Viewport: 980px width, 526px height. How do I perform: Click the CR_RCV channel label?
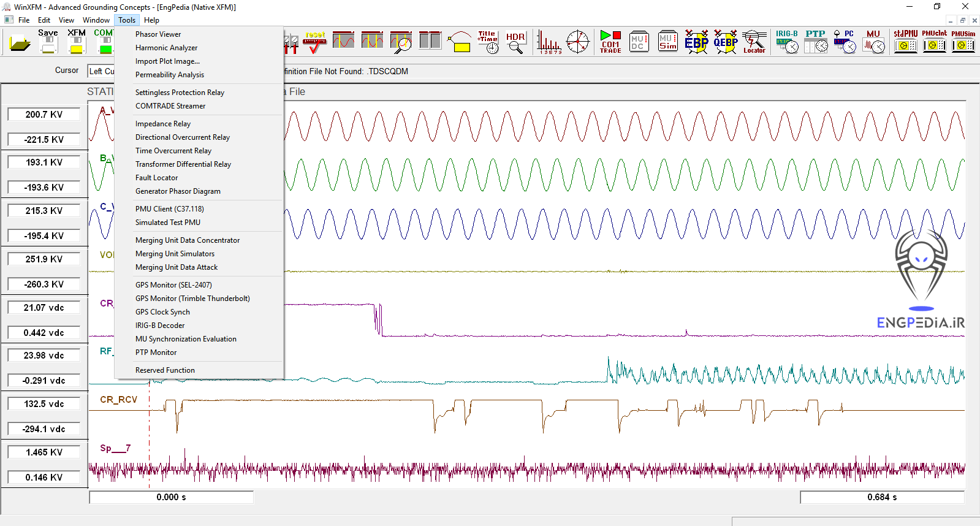click(x=119, y=400)
